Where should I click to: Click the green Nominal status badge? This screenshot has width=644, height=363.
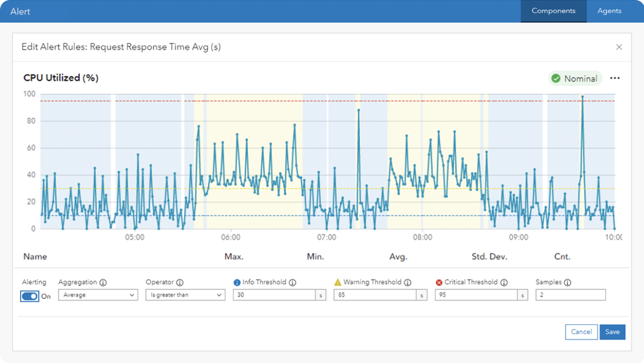pyautogui.click(x=575, y=79)
